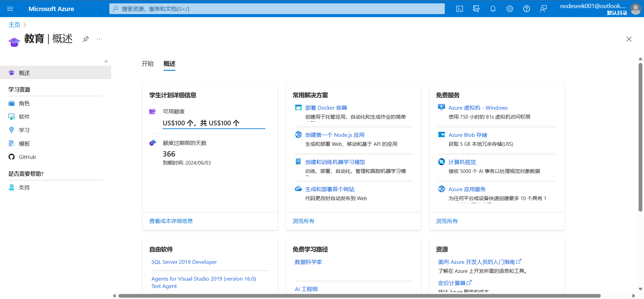Viewport: 644px width, 299px height.
Task: Pin the Education overview page
Action: (x=86, y=39)
